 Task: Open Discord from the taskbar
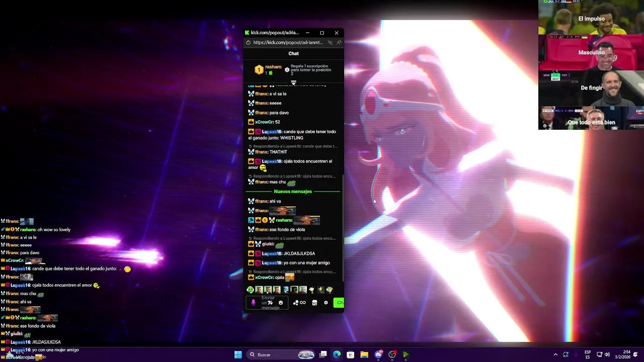(x=378, y=354)
